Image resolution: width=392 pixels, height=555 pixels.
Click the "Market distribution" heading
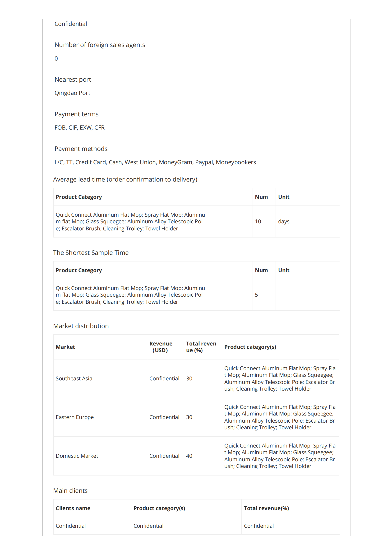tap(81, 326)
